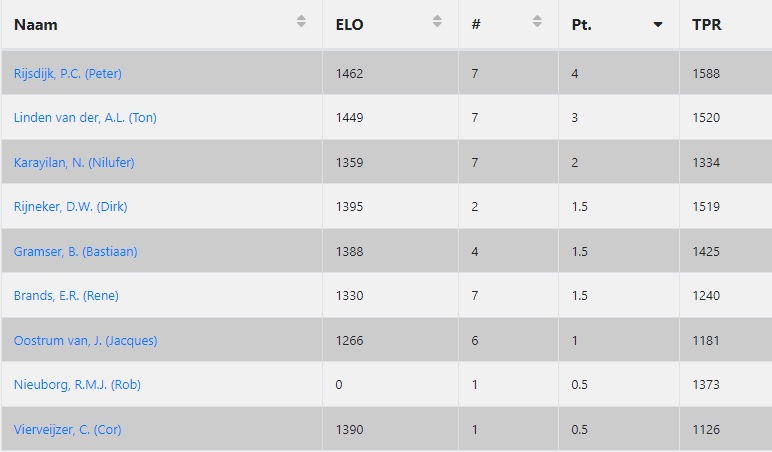The width and height of the screenshot is (772, 452).
Task: Open Rijneker, D.W. (Dirk) profile
Action: (70, 206)
